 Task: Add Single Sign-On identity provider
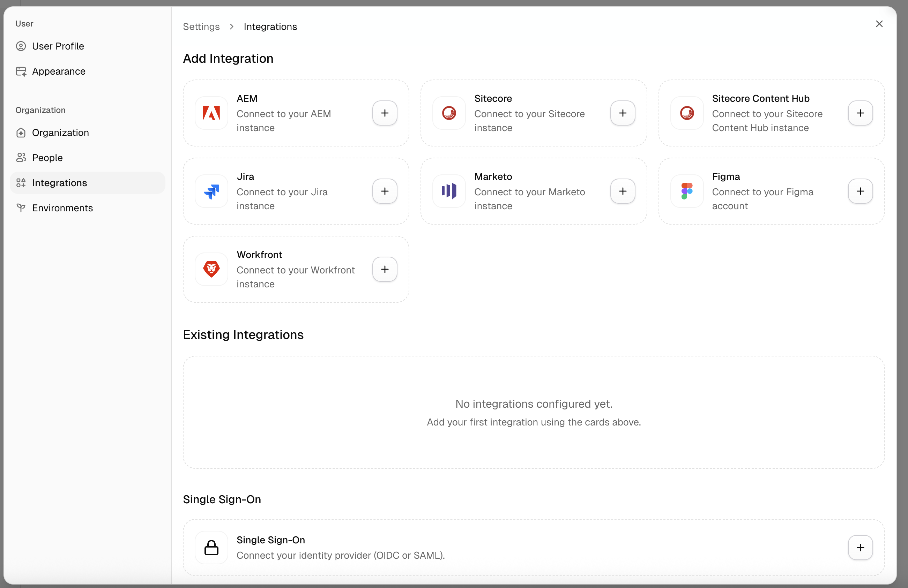click(x=860, y=547)
